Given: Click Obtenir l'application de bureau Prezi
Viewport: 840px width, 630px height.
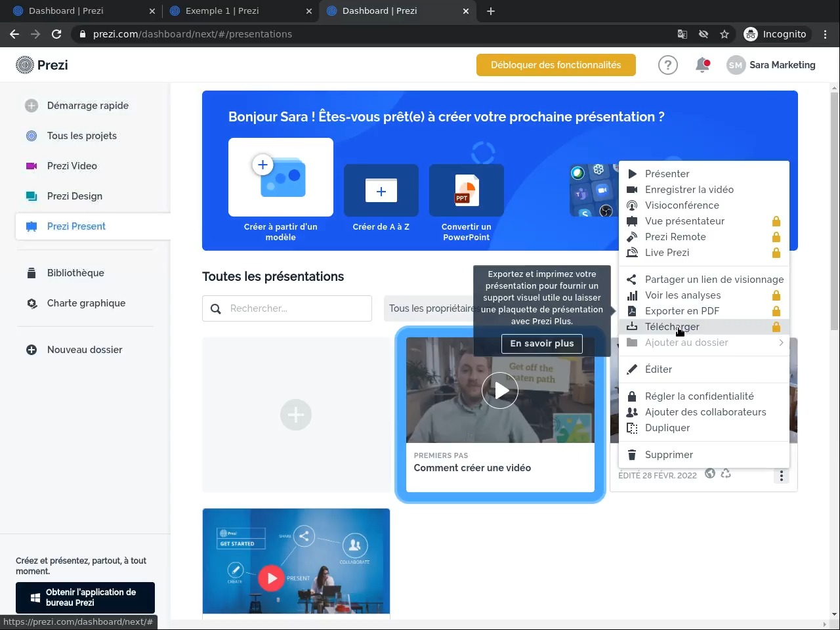Looking at the screenshot, I should 85,597.
